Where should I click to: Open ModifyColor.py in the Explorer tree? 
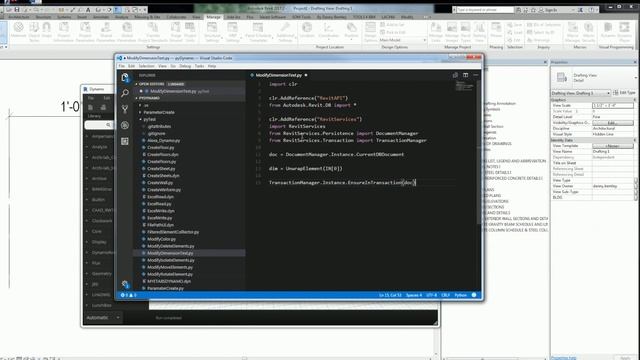coord(161,239)
